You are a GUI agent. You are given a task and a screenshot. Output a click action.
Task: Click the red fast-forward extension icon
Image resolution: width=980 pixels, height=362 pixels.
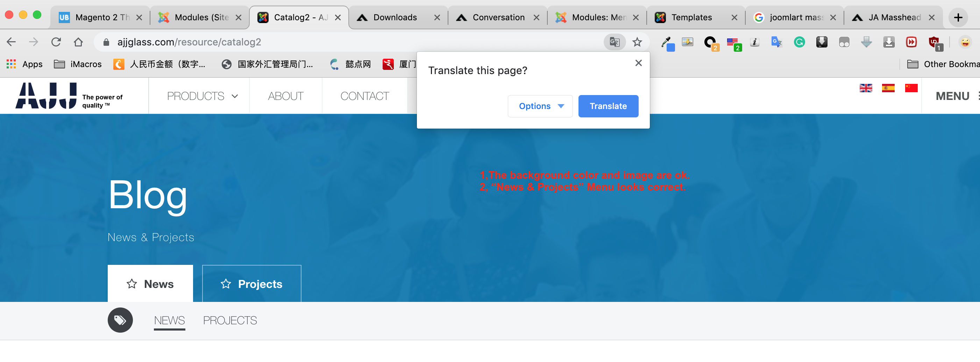tap(911, 42)
